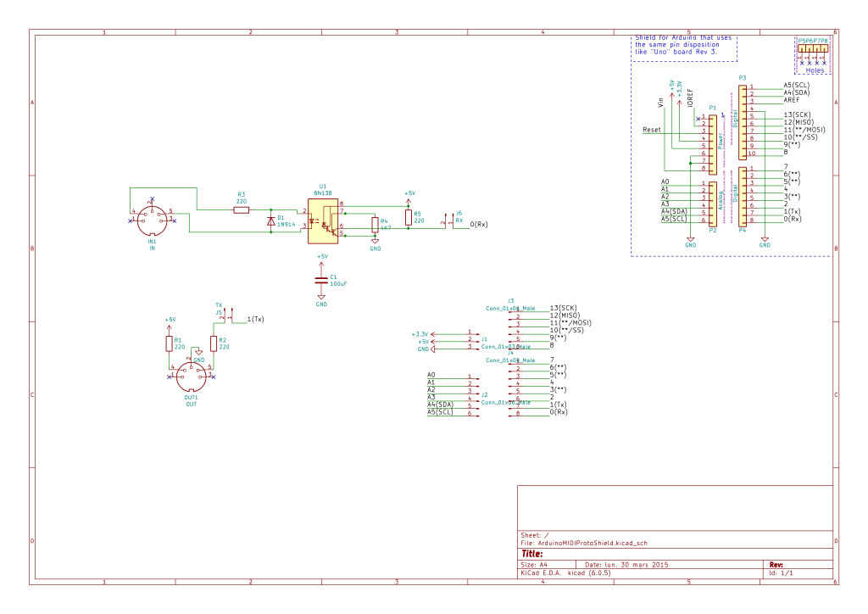Select the IN1 MIDI DIN connector
The height and width of the screenshot is (614, 868).
point(153,220)
